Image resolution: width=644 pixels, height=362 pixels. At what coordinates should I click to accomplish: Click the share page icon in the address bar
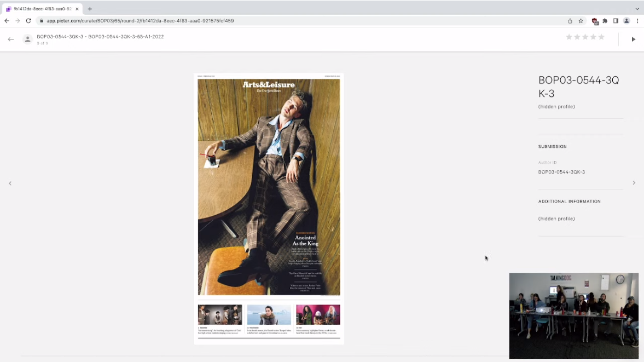click(570, 21)
